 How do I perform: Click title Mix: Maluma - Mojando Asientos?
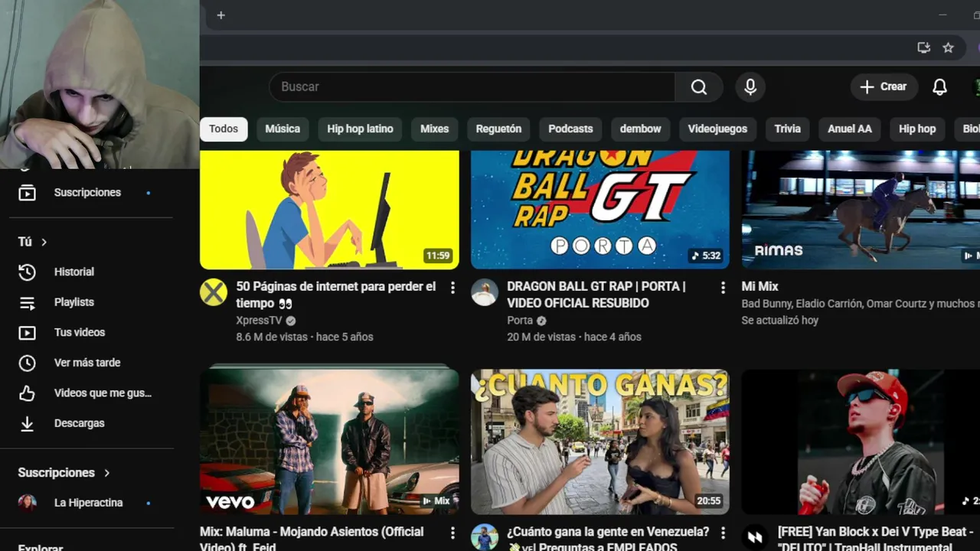pyautogui.click(x=312, y=540)
